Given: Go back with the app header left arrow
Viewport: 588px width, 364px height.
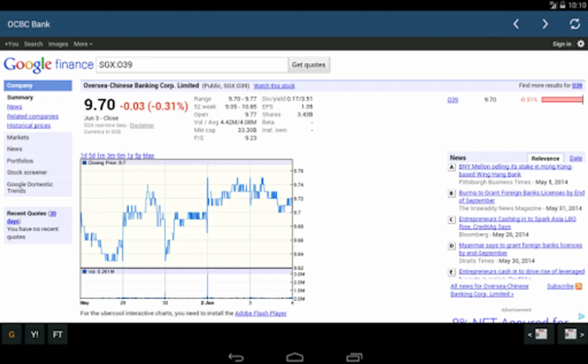Looking at the screenshot, I should (x=516, y=24).
